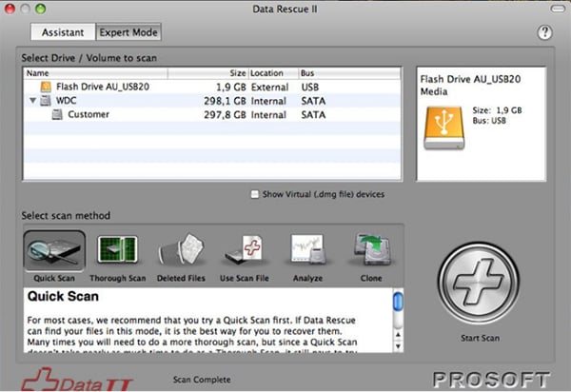This screenshot has height=392, width=571.
Task: Click the 297,8 GB size cell
Action: tap(225, 115)
